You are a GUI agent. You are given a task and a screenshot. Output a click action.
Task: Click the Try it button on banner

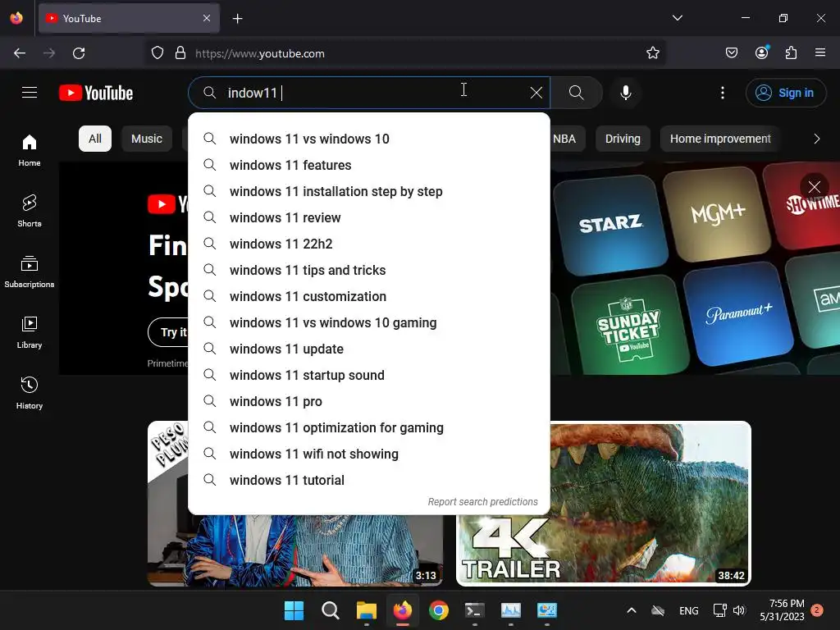coord(169,332)
